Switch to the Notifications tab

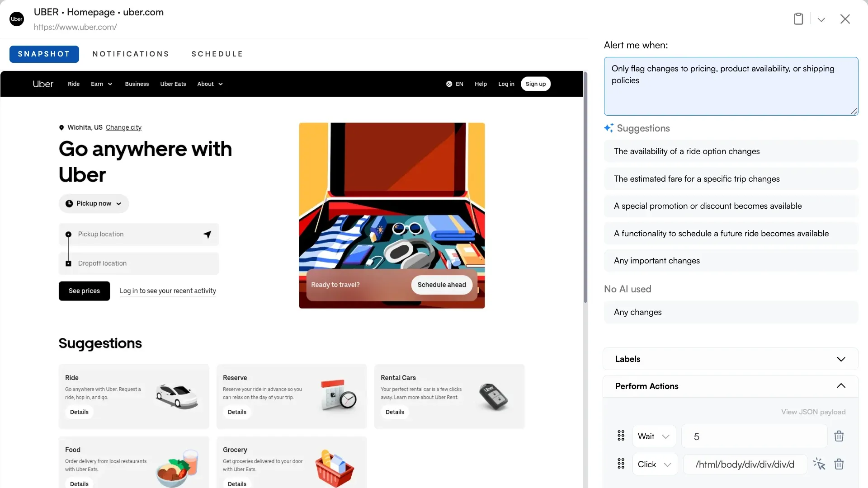tap(131, 54)
